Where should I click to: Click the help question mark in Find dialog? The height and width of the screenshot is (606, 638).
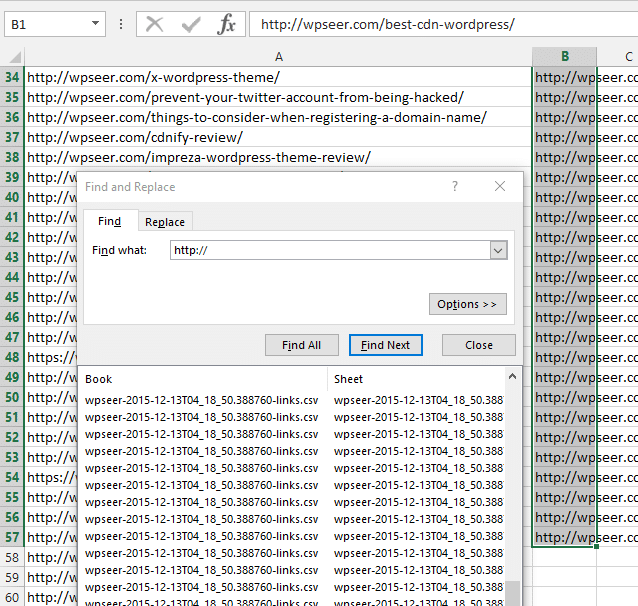point(455,186)
